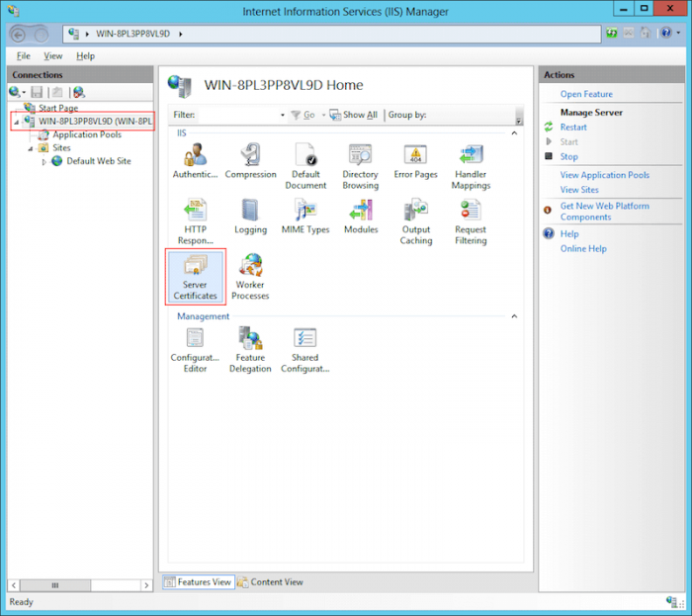Open the Worker Processes feature
This screenshot has width=692, height=616.
250,276
